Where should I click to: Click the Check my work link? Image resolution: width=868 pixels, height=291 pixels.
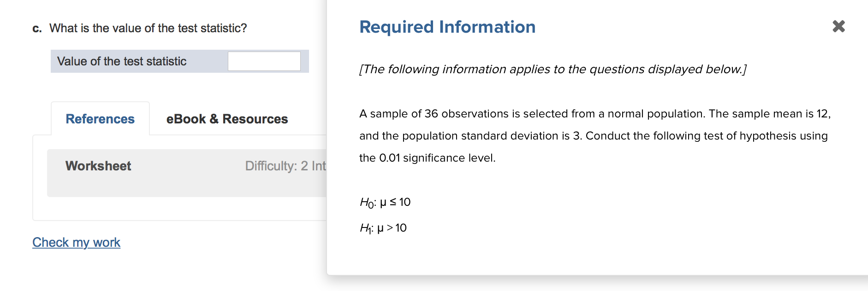76,242
